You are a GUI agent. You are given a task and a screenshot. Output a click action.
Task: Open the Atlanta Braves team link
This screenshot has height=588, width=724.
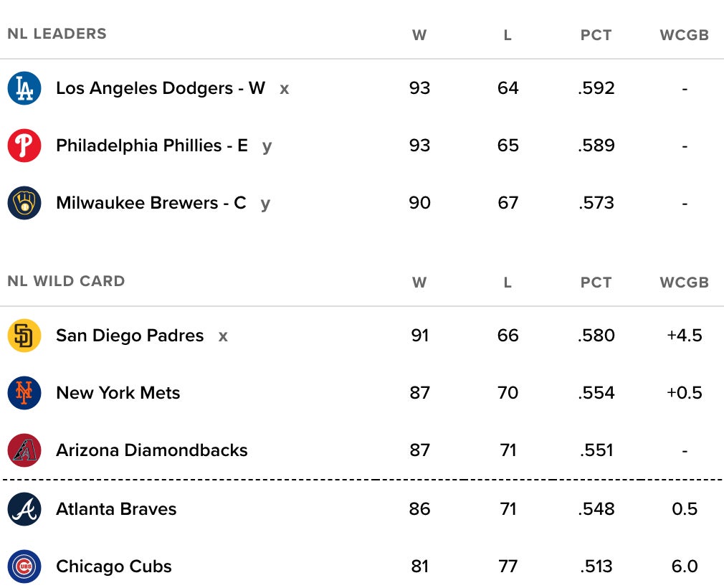(x=116, y=509)
